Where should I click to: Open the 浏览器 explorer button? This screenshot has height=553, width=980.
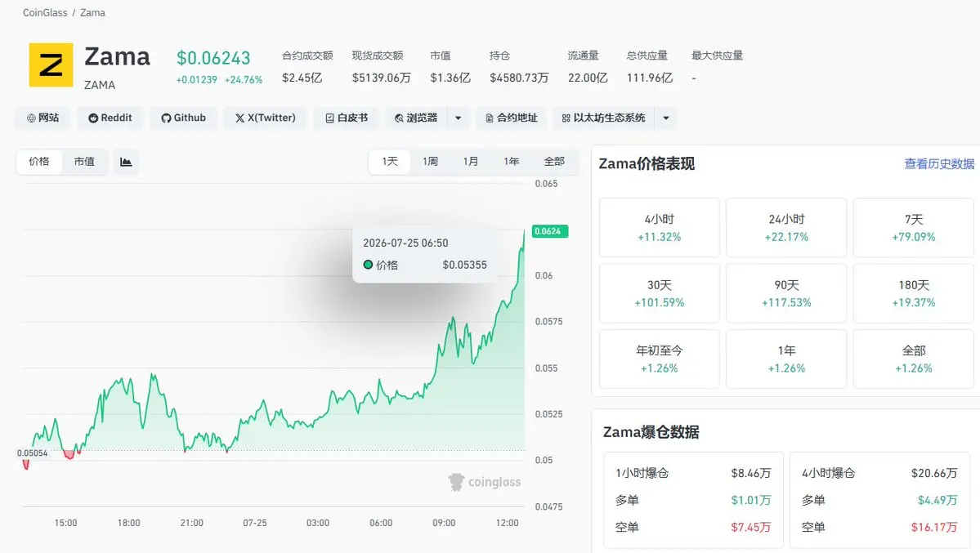coord(416,118)
